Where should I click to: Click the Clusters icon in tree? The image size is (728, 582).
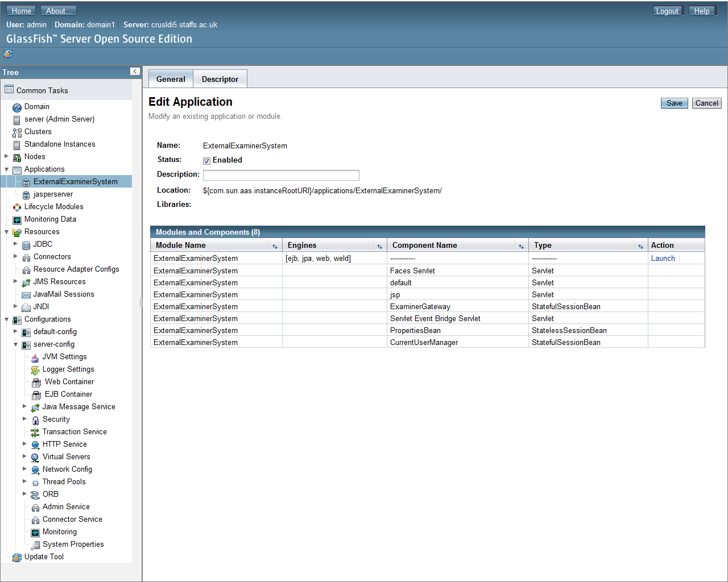click(x=17, y=132)
